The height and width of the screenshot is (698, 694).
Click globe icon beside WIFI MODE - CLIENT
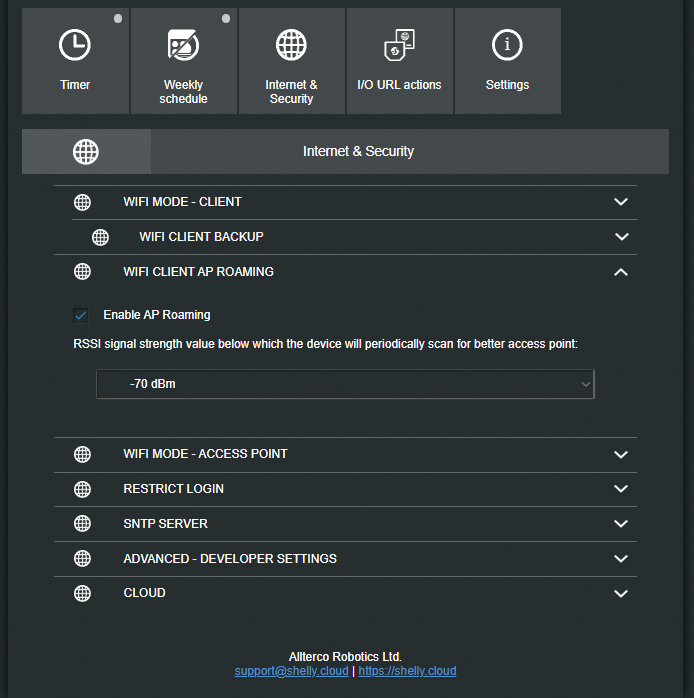83,202
